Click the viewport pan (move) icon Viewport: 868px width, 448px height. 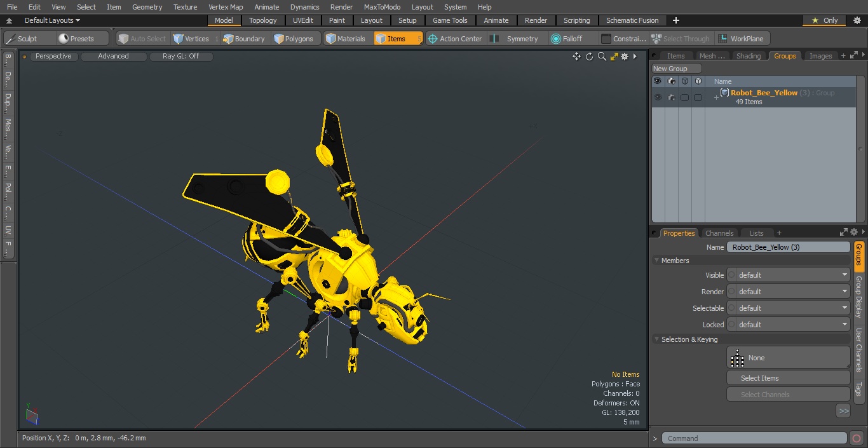(576, 57)
